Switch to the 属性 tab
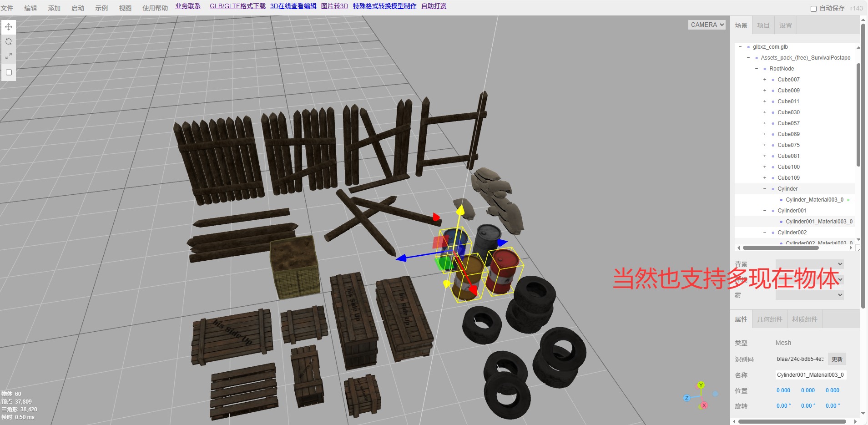Image resolution: width=868 pixels, height=425 pixels. [x=741, y=319]
